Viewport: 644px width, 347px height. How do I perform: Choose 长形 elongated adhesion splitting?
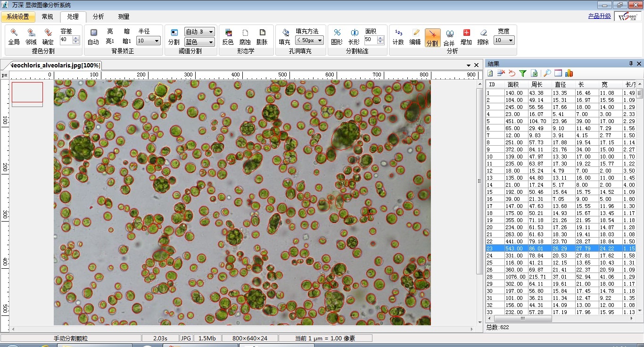(x=354, y=37)
